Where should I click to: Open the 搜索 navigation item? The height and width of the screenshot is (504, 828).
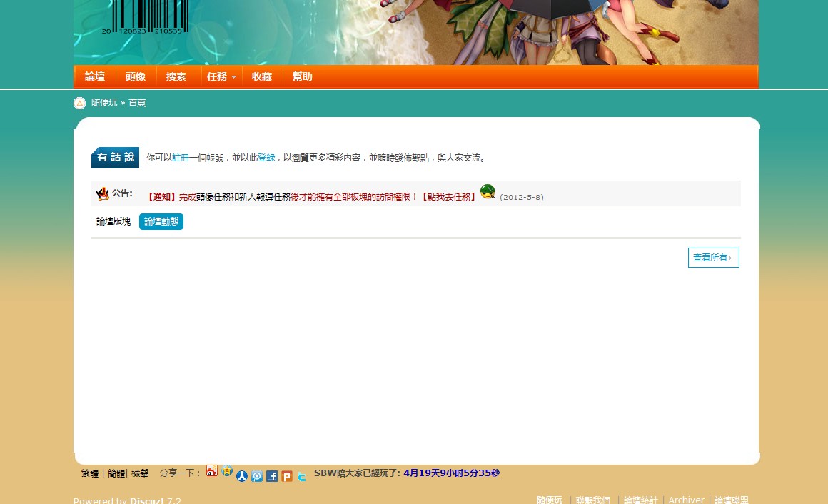(x=176, y=76)
